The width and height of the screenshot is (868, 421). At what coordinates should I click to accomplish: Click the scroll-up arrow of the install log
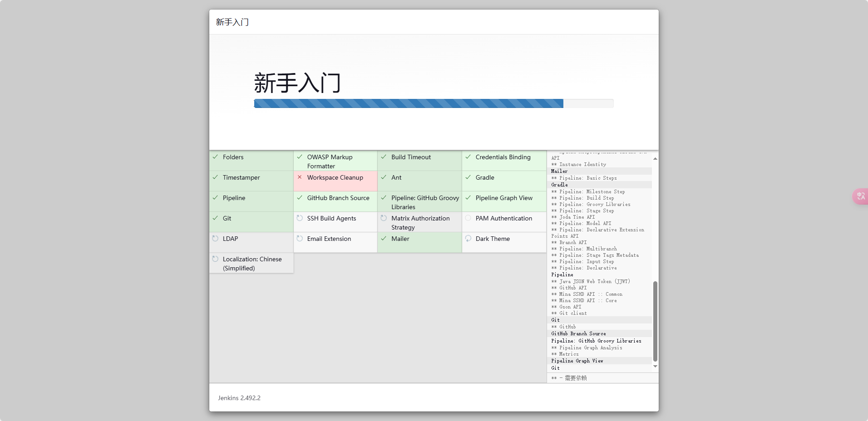point(655,158)
